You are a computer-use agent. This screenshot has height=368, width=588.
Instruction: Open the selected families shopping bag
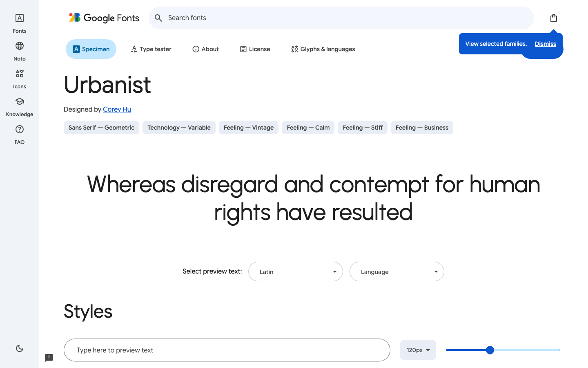pos(553,18)
